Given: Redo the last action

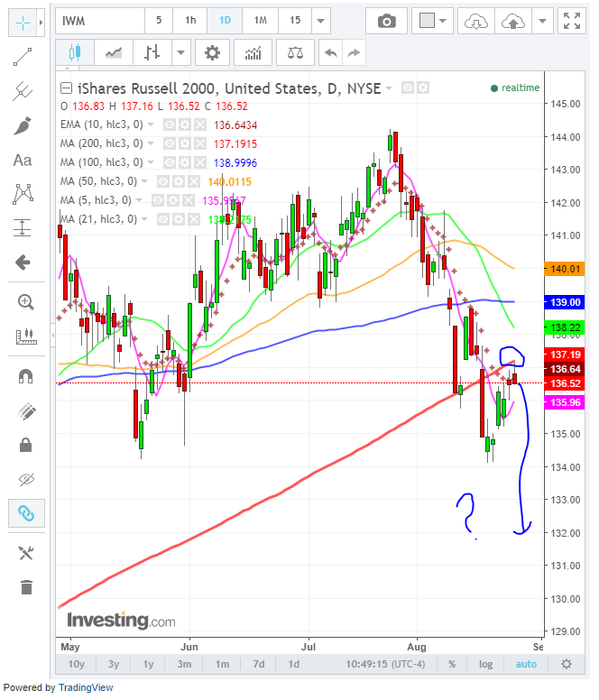Looking at the screenshot, I should (354, 52).
